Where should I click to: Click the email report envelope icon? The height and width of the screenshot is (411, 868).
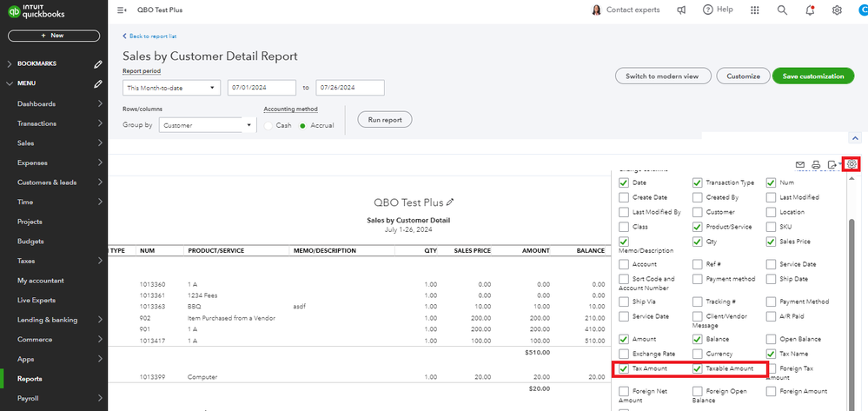[x=799, y=164]
